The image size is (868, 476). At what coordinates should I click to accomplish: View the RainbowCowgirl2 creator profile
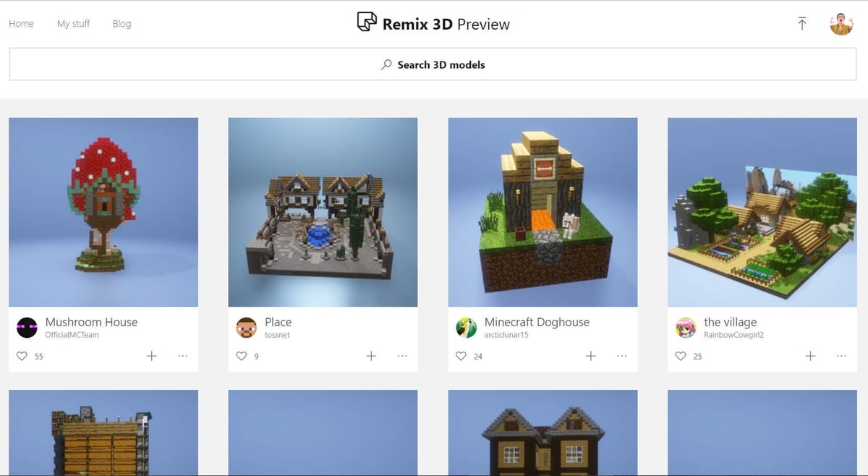[733, 335]
